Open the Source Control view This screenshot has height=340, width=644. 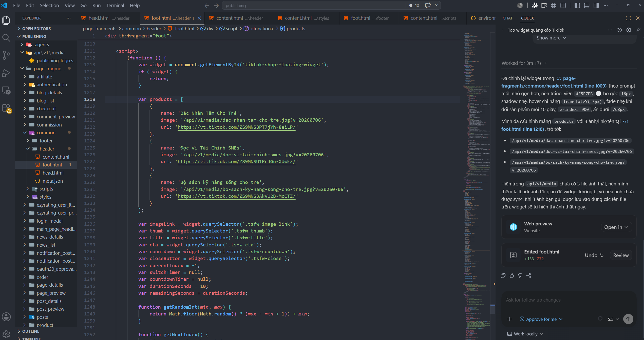(6, 55)
